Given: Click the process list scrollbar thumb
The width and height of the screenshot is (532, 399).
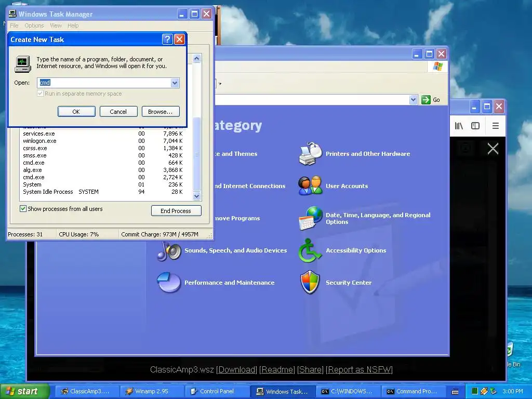Looking at the screenshot, I should pyautogui.click(x=196, y=154).
